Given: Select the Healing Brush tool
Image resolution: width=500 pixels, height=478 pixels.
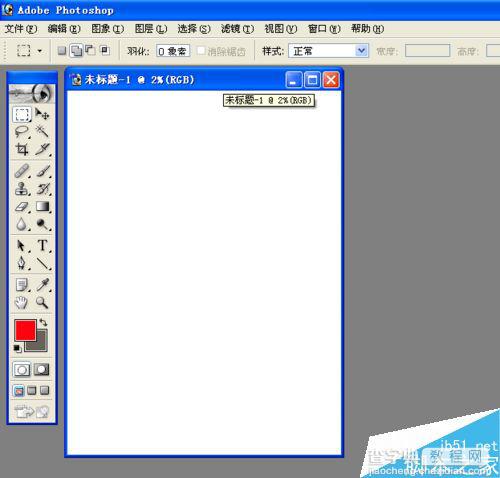Looking at the screenshot, I should pos(22,171).
